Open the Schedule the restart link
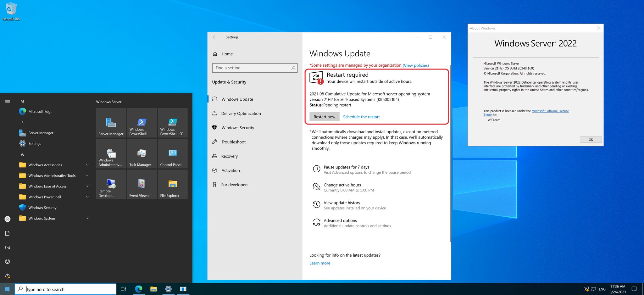Screen dimensions: 644x295 pos(361,117)
